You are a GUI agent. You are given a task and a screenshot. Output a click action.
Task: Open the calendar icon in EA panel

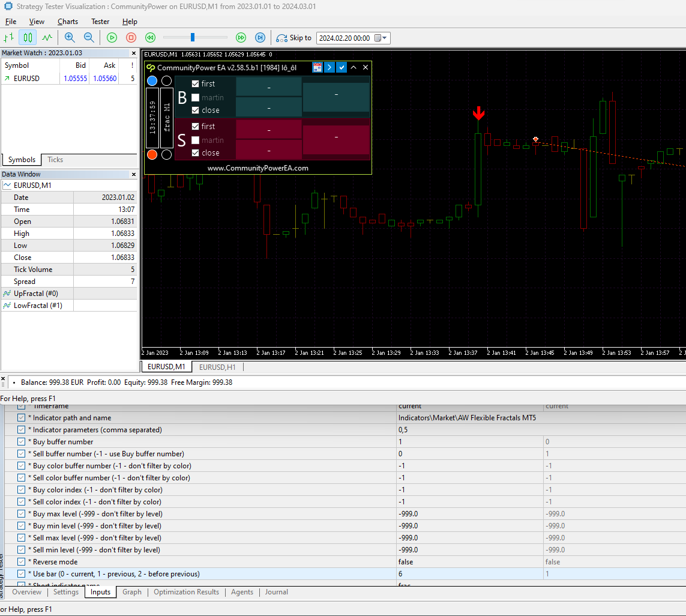pos(317,67)
